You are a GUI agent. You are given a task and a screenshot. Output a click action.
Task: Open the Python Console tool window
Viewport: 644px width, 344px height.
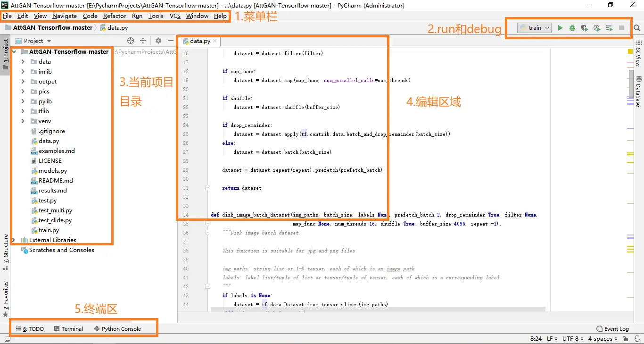coord(117,329)
